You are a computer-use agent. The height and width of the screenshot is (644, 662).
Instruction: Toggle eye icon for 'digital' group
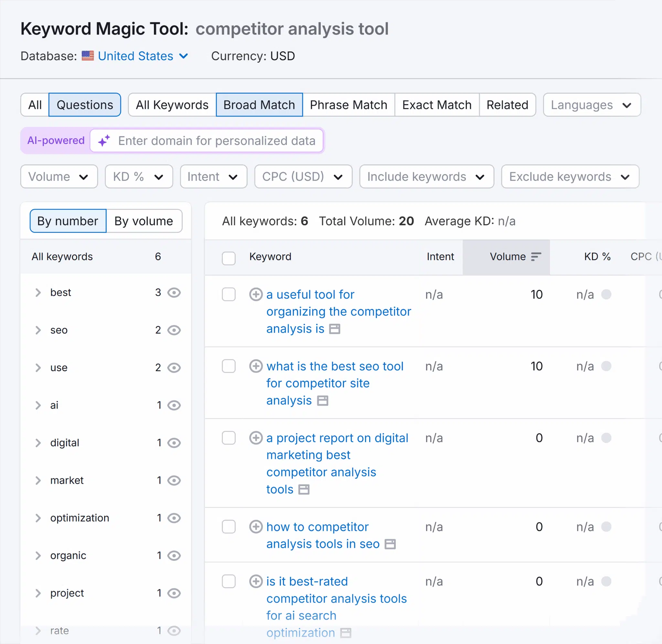click(x=174, y=442)
